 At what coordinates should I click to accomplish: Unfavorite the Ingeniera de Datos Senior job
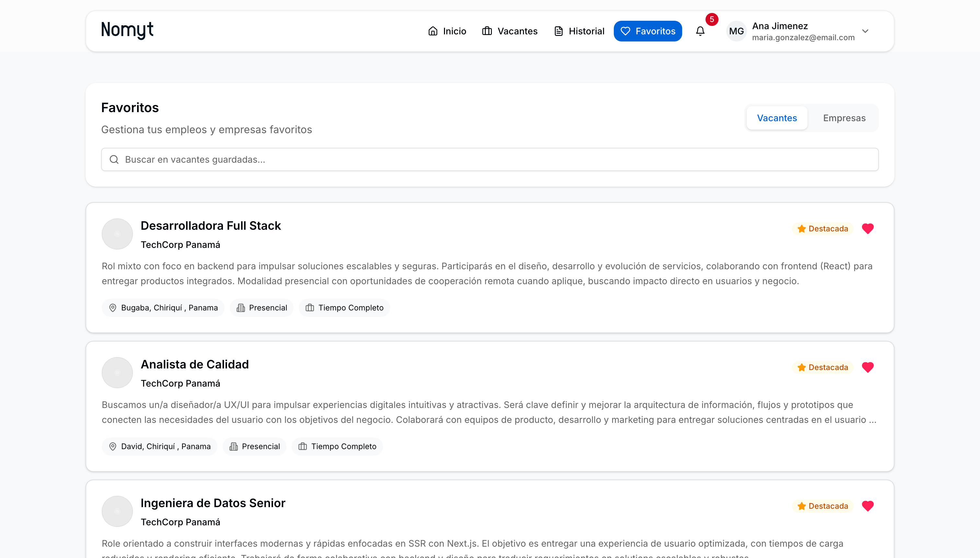tap(868, 506)
